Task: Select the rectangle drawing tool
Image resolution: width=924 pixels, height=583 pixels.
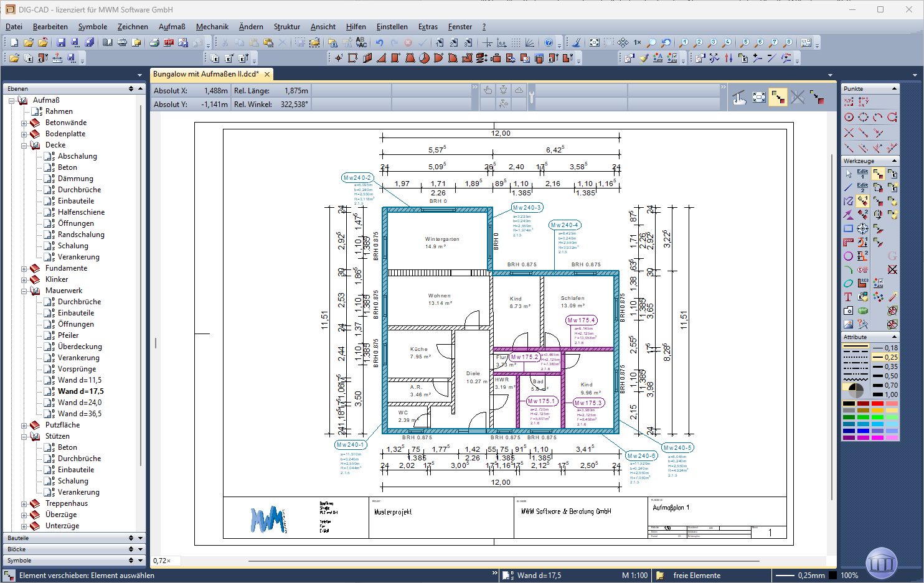Action: pyautogui.click(x=848, y=228)
